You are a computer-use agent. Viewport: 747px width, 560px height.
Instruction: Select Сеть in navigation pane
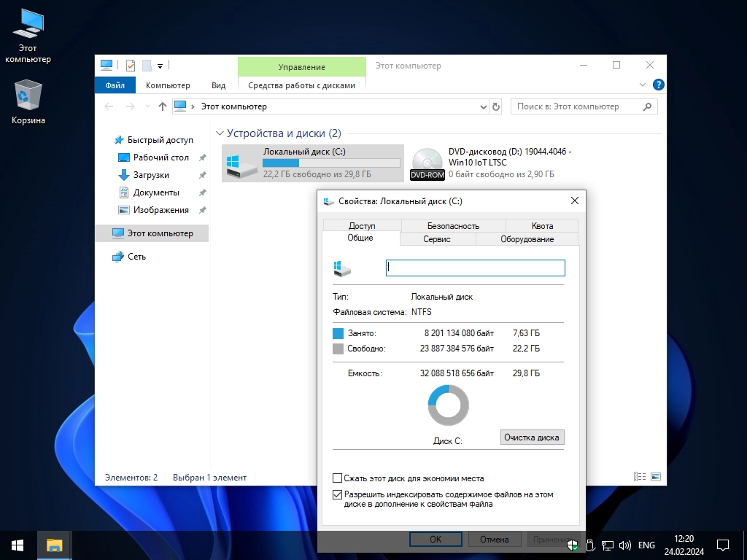(x=136, y=257)
